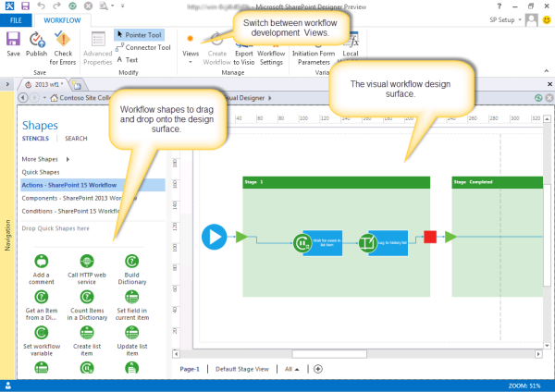This screenshot has width=555, height=392.
Task: Click the Set workflow variable shape
Action: tap(42, 341)
